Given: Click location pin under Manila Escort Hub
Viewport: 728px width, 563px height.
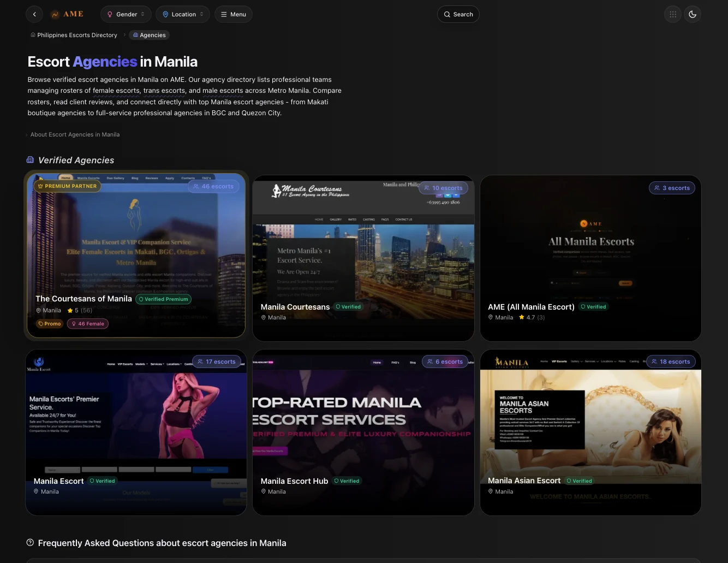Looking at the screenshot, I should [x=264, y=491].
